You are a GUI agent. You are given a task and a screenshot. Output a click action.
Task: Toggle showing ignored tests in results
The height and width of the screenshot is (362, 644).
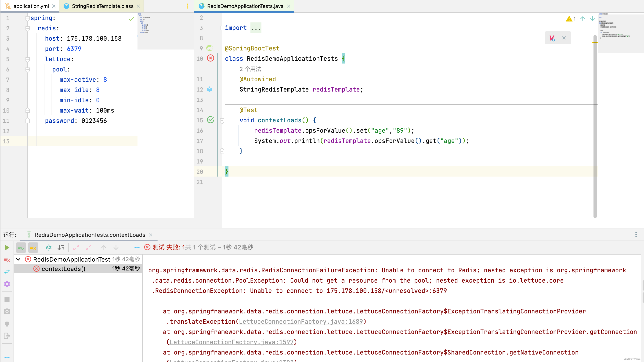pyautogui.click(x=33, y=247)
